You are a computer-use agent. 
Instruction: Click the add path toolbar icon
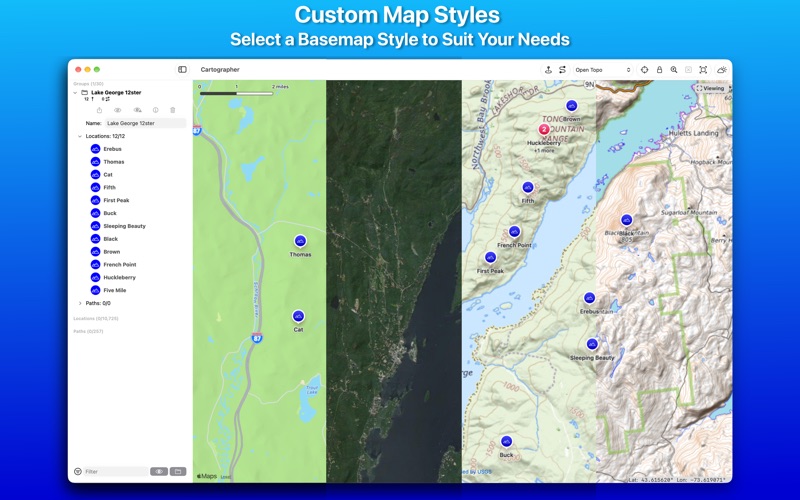562,70
